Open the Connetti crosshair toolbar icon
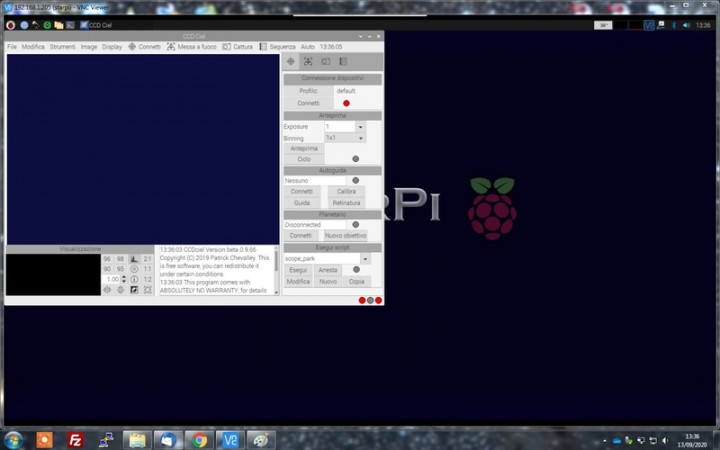This screenshot has height=450, width=720. coord(132,47)
